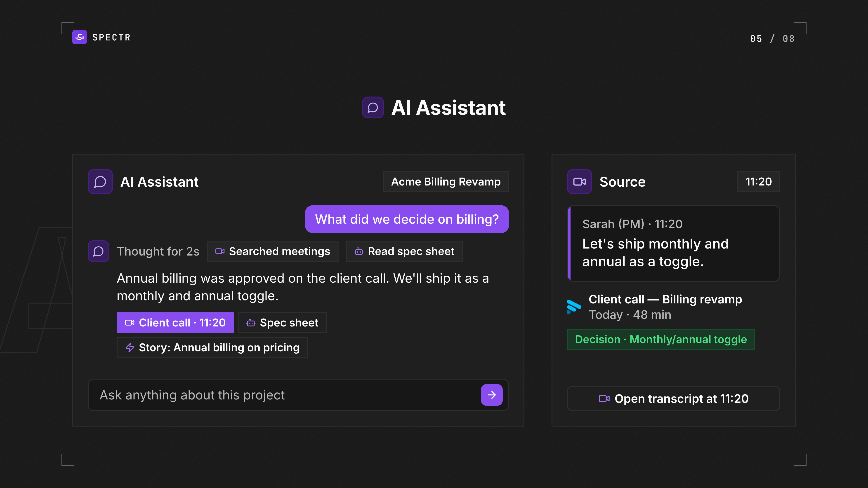Click the What did we decide on billing? message
868x488 pixels.
click(407, 219)
